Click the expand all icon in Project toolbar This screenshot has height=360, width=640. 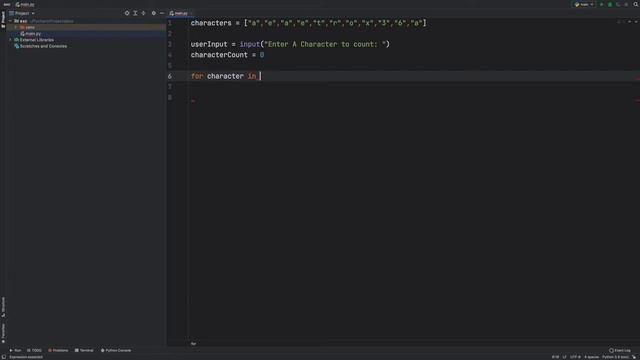point(135,13)
